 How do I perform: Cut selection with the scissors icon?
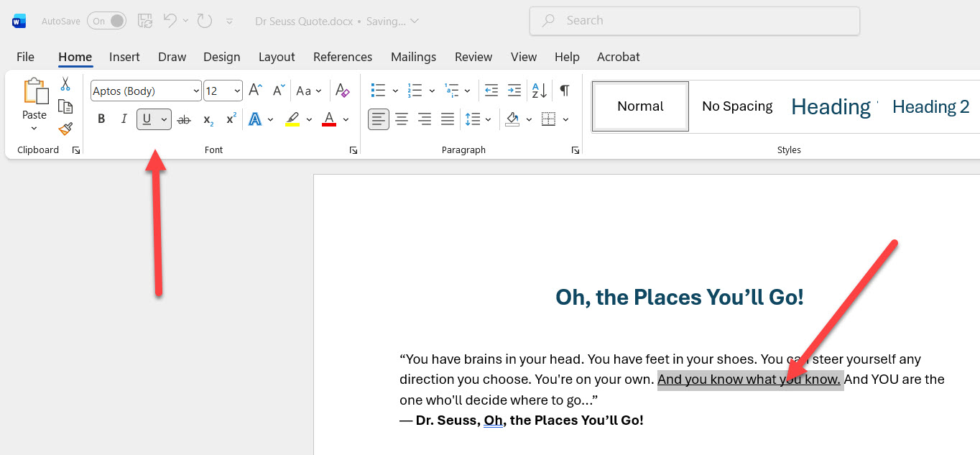click(65, 84)
